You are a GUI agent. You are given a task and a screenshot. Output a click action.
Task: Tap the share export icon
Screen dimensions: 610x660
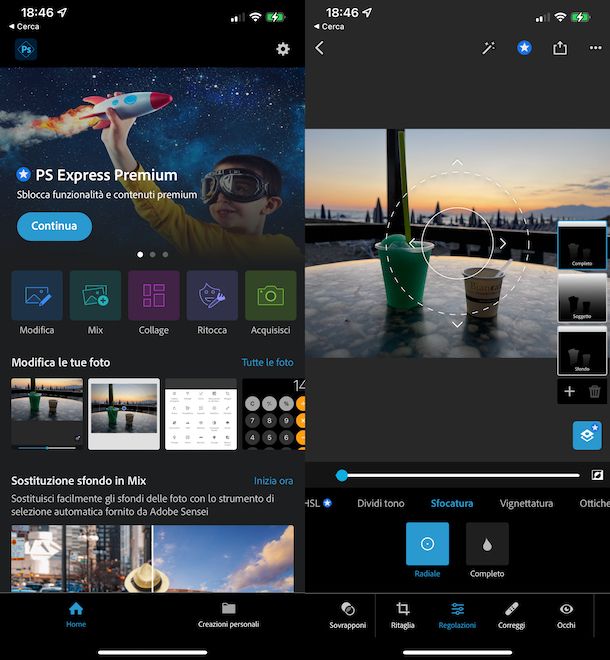pos(560,48)
